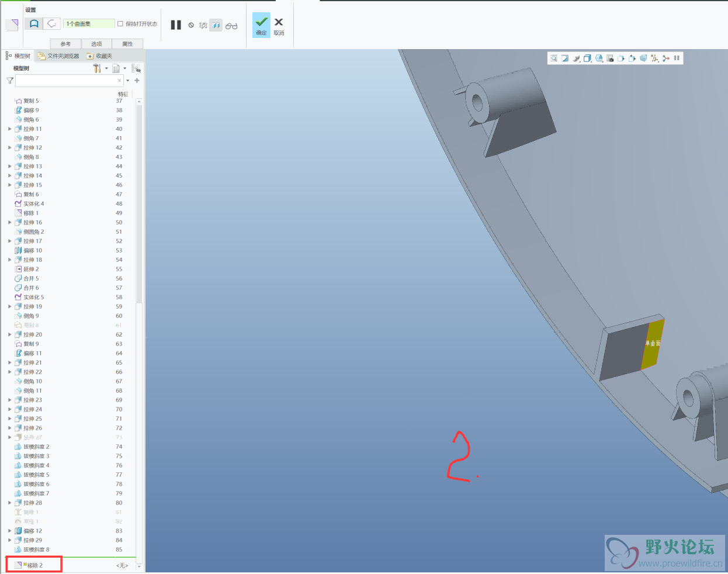Expand the 偏移 12 feature node
Screen dimensions: 728x574
point(9,531)
